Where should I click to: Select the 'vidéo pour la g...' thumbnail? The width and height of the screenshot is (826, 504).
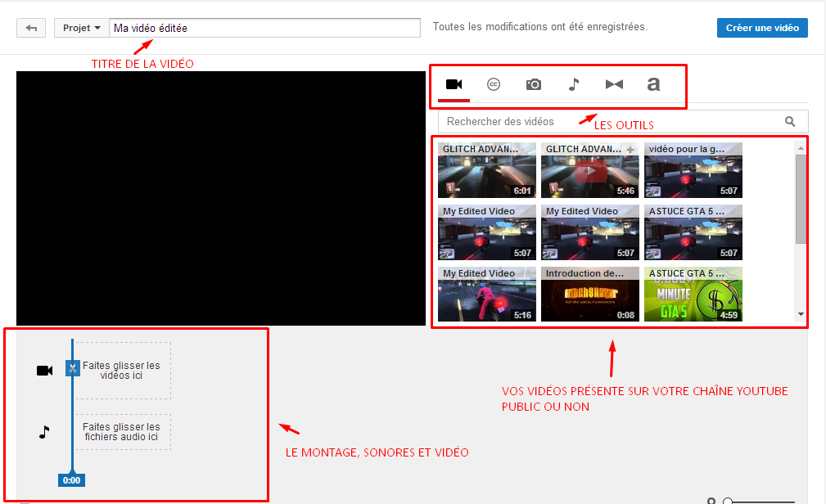(693, 170)
